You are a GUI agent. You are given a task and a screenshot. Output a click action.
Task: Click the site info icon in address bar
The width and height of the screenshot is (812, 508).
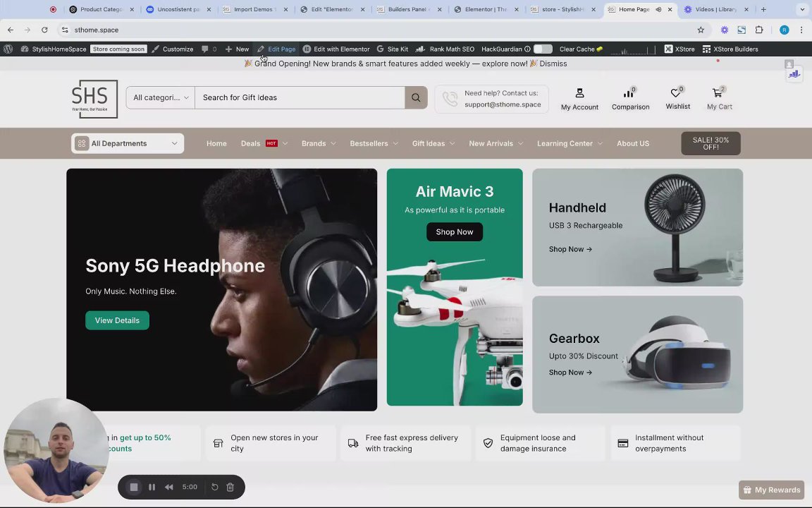pos(65,30)
